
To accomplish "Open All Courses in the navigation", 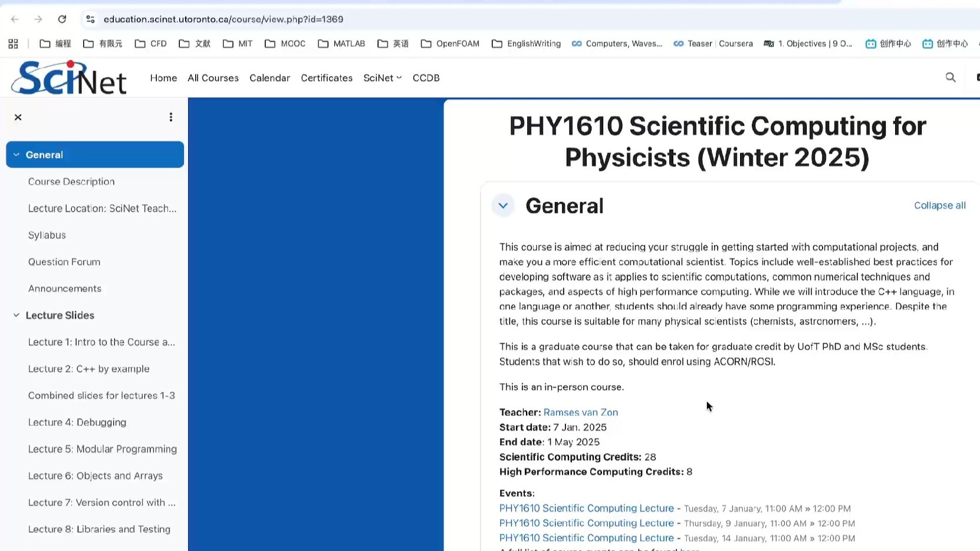I will tap(213, 78).
